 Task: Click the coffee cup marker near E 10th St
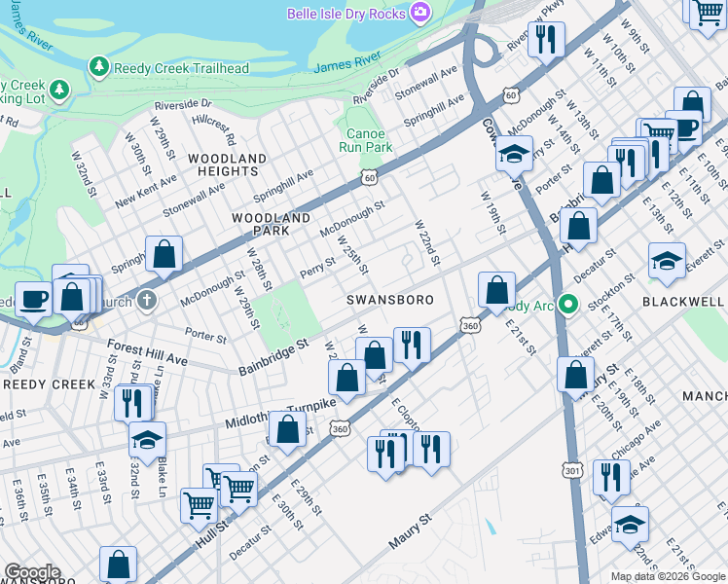[686, 128]
